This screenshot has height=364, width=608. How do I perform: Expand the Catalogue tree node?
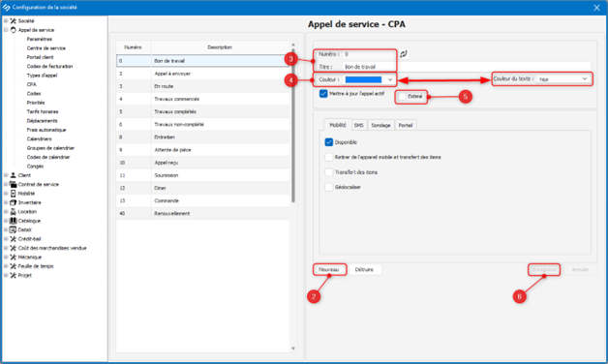pos(6,221)
